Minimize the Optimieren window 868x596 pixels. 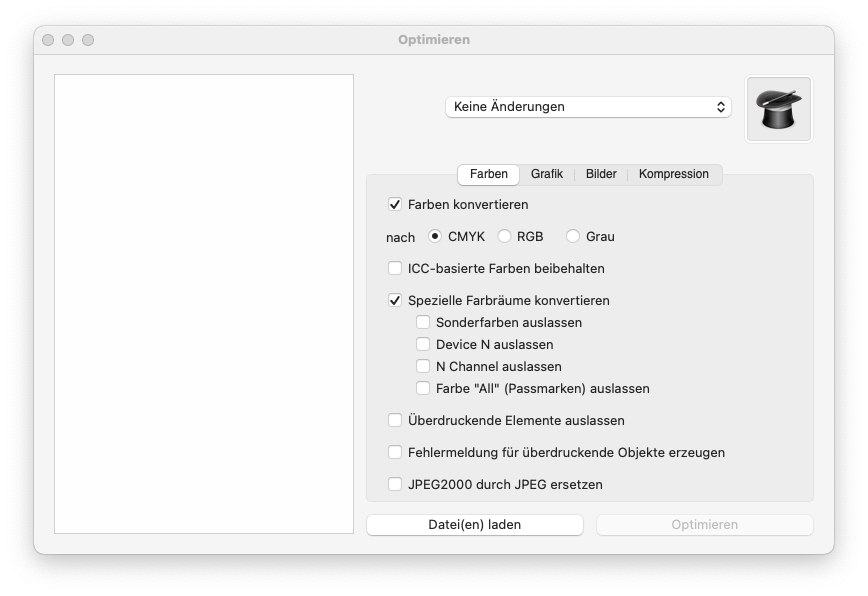[68, 40]
